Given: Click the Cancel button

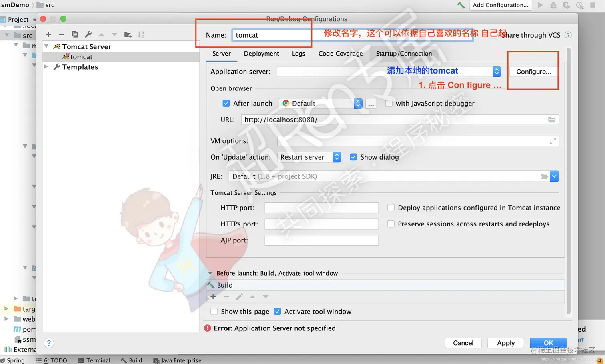Looking at the screenshot, I should tap(463, 343).
